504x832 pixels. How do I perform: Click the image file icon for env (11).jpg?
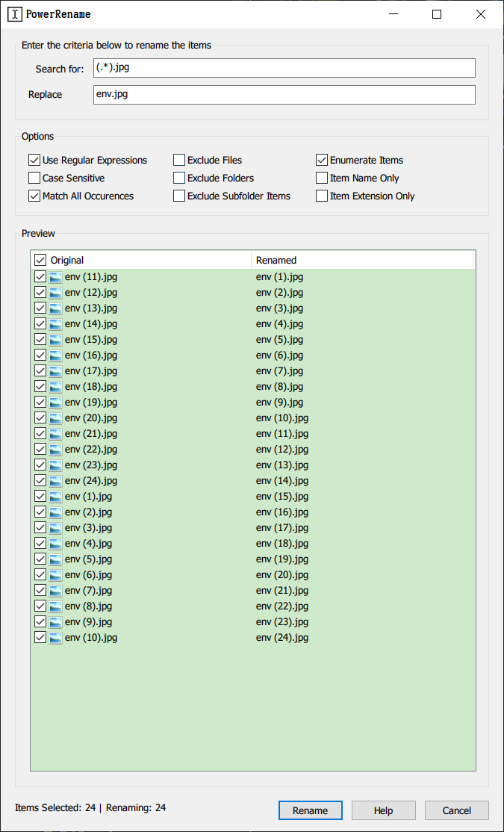pos(55,277)
